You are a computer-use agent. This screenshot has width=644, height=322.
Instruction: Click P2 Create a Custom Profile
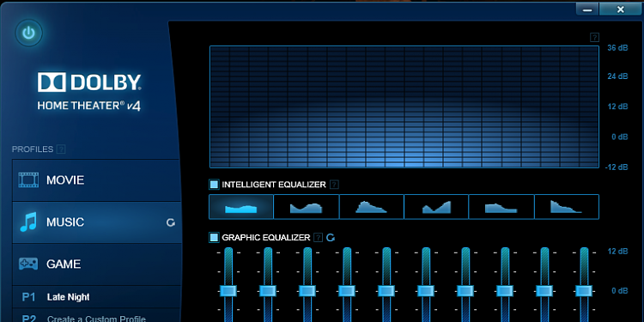click(x=97, y=317)
